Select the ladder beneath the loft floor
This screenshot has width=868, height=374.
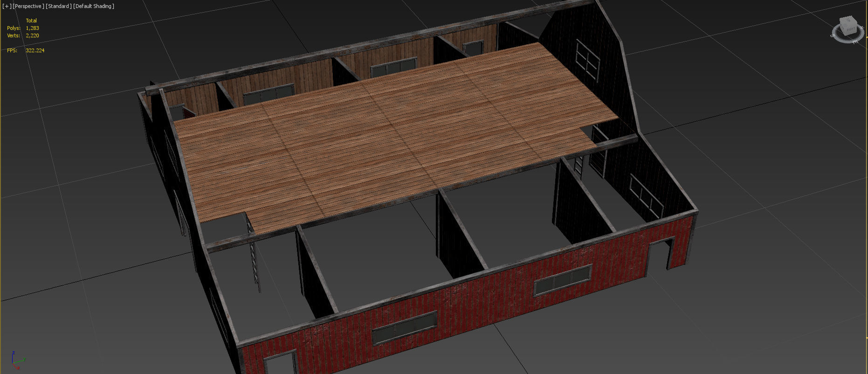tap(253, 256)
